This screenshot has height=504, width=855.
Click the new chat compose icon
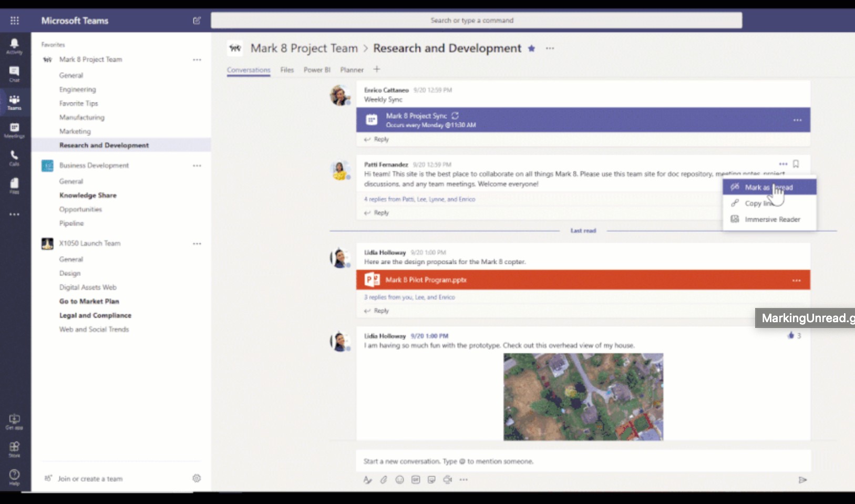coord(197,20)
